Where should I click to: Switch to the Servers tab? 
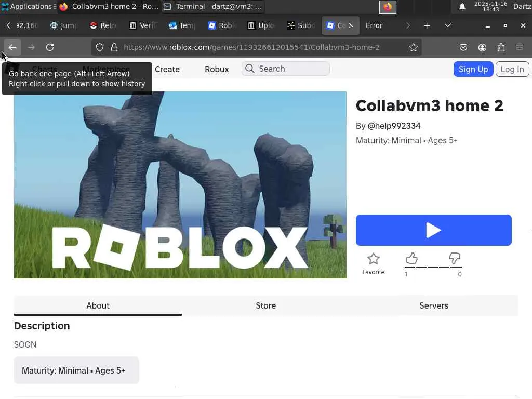tap(433, 305)
